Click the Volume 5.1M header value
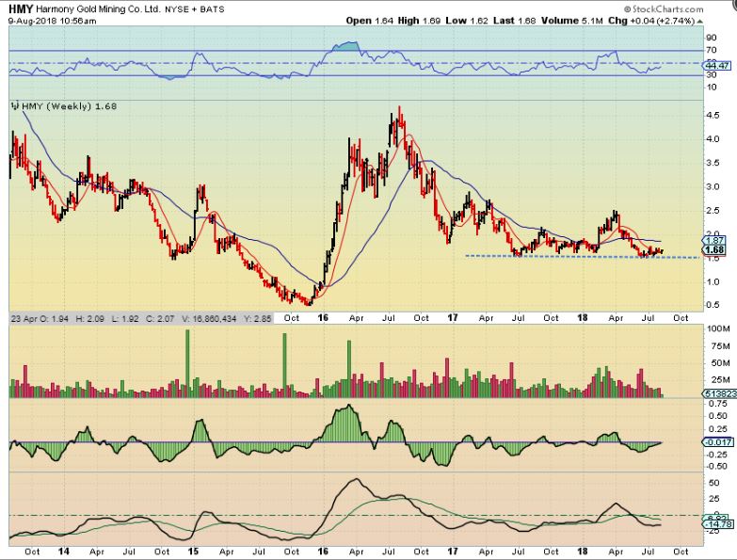Image resolution: width=737 pixels, height=560 pixels. 572,21
